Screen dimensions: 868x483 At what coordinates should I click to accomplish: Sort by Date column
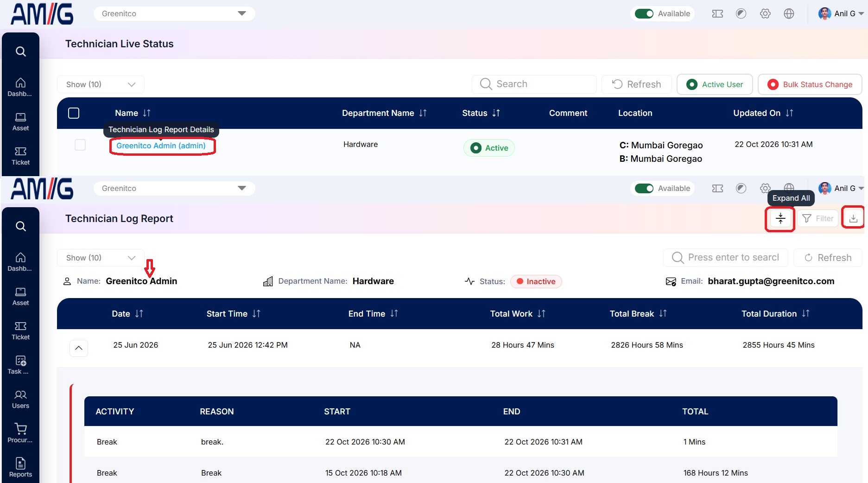(x=139, y=314)
